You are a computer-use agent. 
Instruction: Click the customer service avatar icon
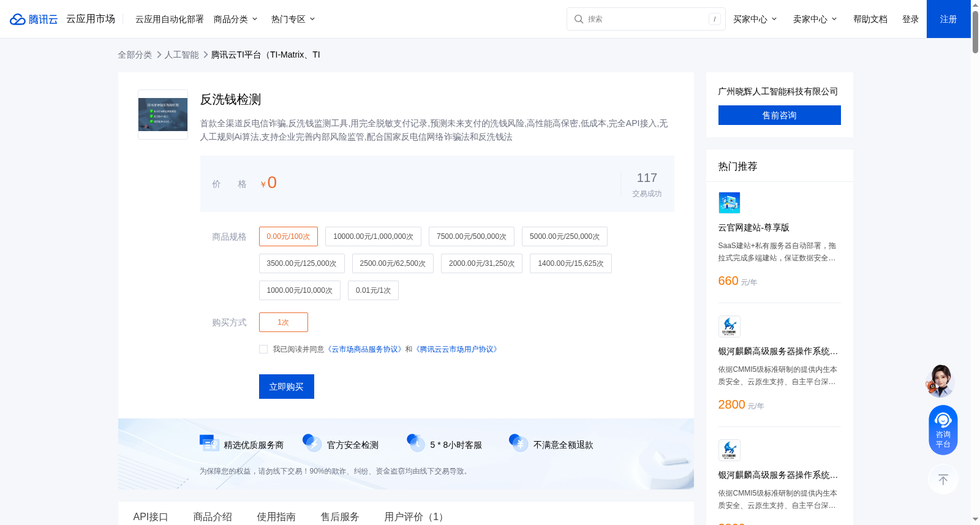(940, 380)
